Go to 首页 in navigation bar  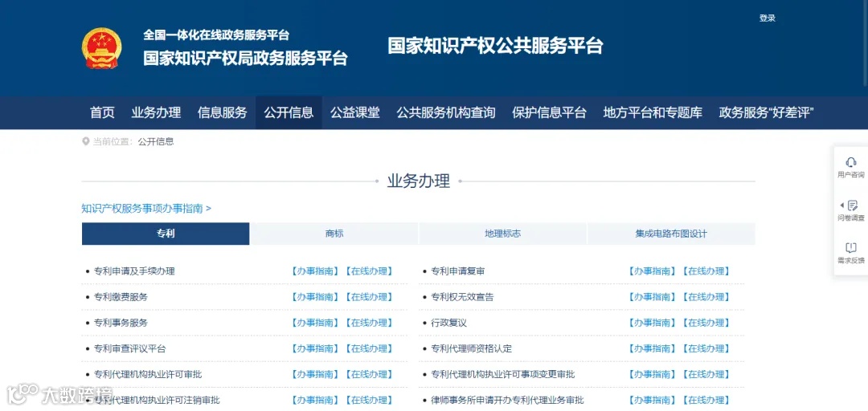[102, 113]
